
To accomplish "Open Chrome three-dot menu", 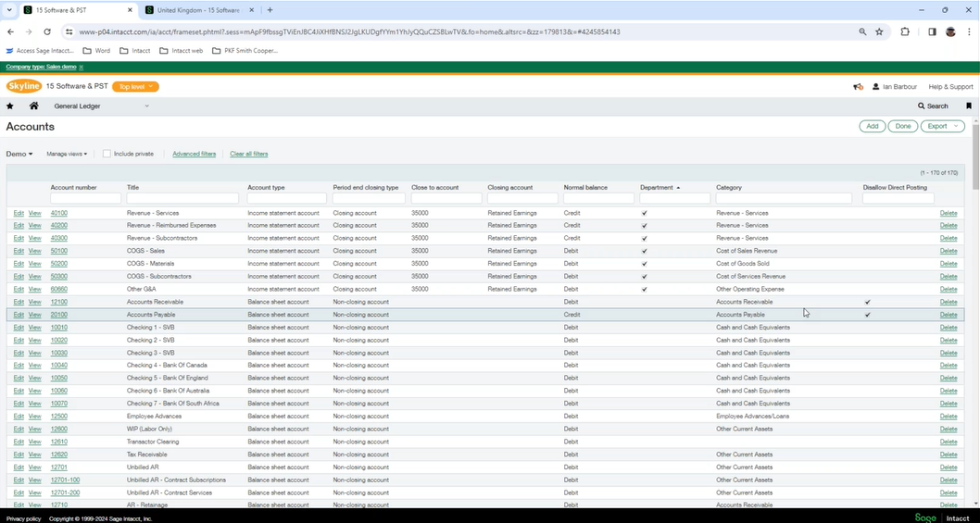I will click(x=969, y=31).
